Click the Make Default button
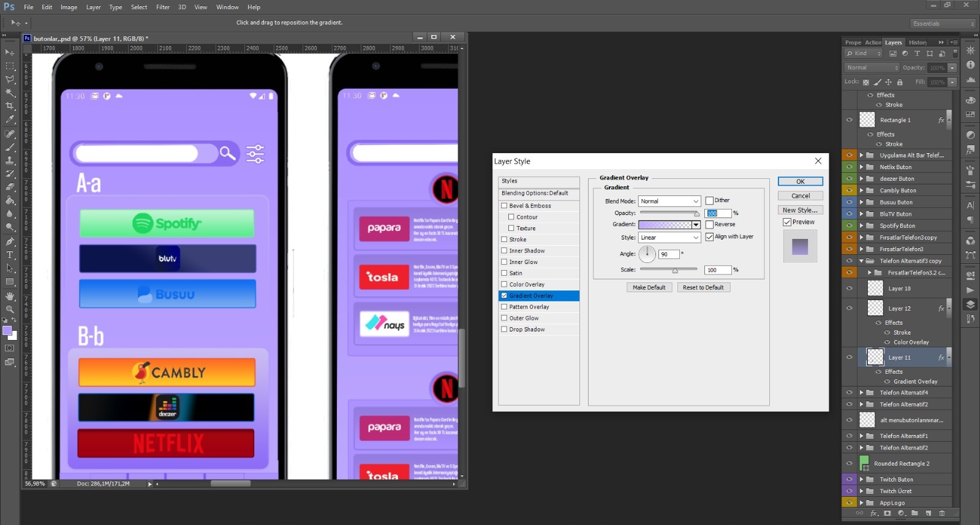The image size is (980, 525). click(649, 287)
